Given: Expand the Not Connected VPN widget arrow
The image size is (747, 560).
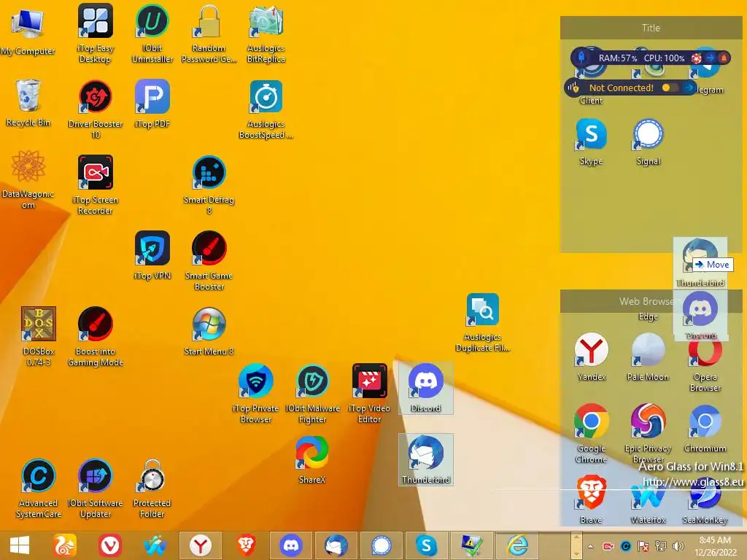Looking at the screenshot, I should coord(689,87).
